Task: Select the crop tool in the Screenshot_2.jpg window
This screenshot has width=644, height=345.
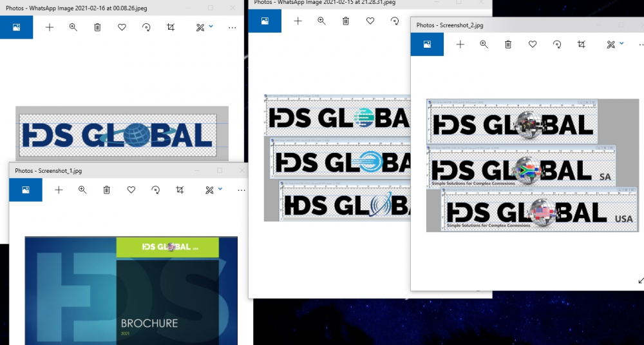Action: (582, 44)
